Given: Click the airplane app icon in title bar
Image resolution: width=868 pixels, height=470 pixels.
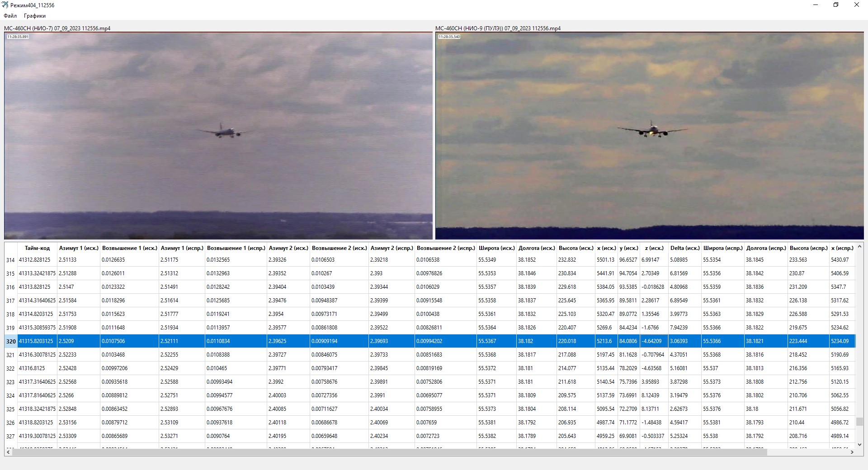Looking at the screenshot, I should (x=5, y=5).
